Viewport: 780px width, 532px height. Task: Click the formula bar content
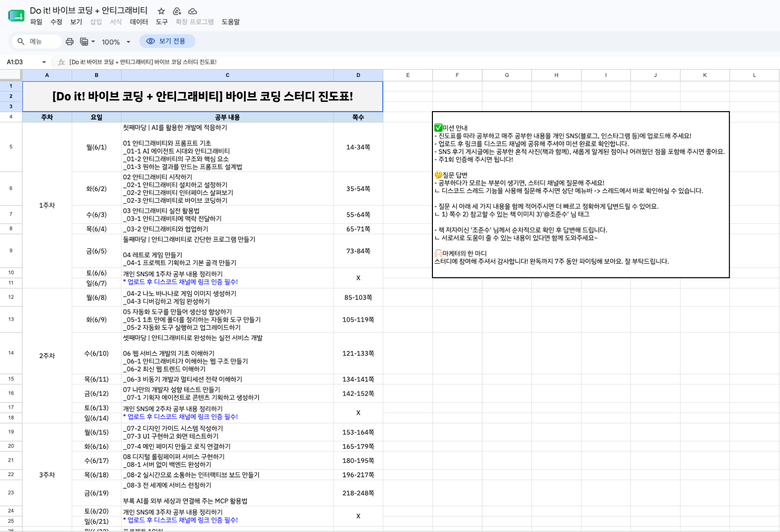143,62
